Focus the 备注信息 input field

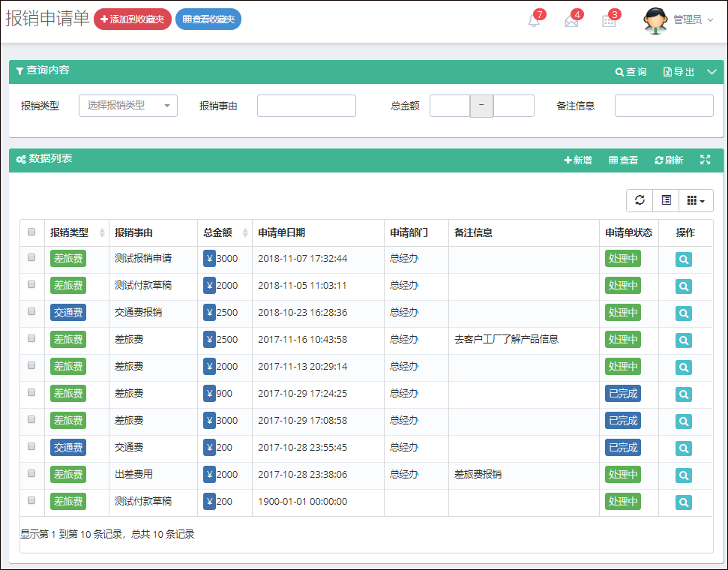point(664,106)
